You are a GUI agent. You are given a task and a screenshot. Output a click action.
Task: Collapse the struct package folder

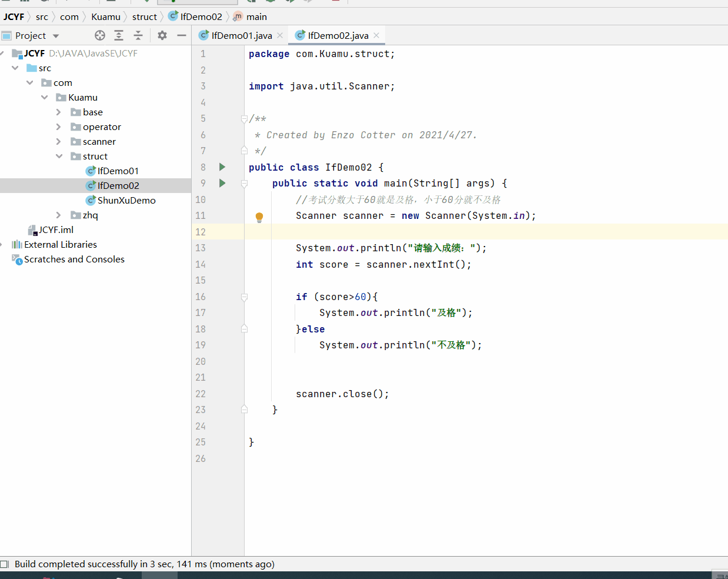click(x=59, y=156)
